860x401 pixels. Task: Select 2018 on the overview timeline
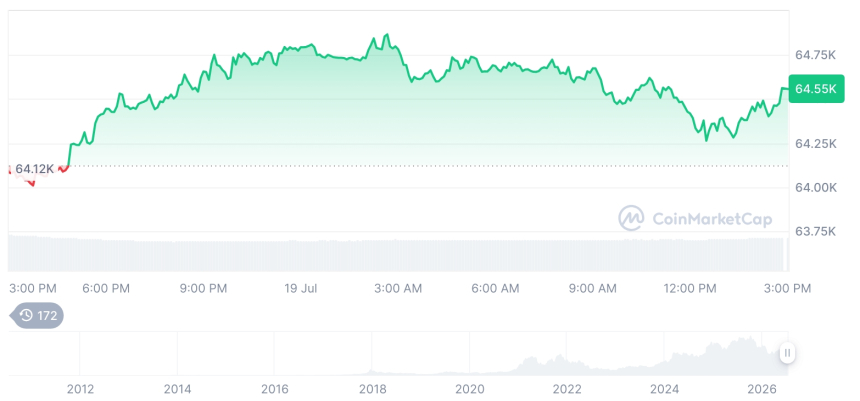(x=372, y=389)
